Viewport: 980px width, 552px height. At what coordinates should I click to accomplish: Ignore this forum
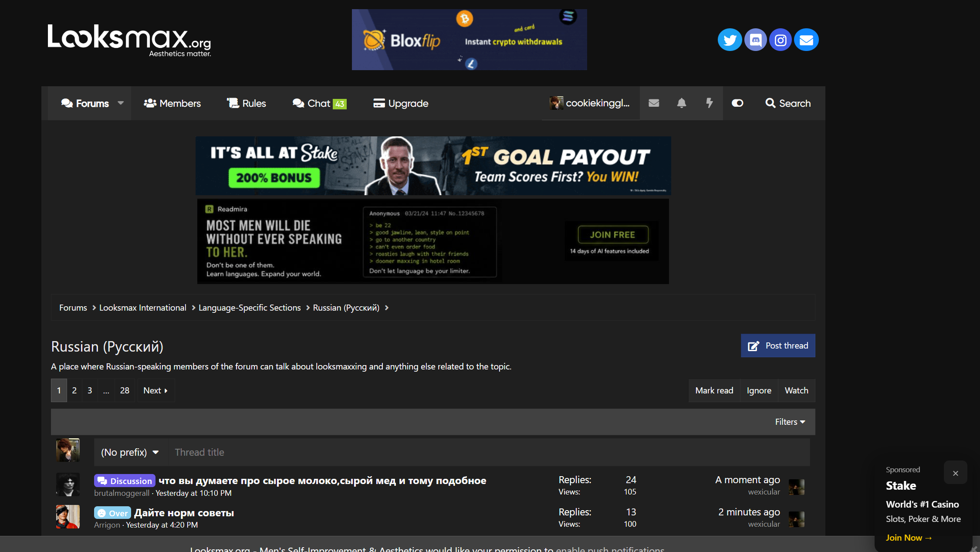pos(759,390)
